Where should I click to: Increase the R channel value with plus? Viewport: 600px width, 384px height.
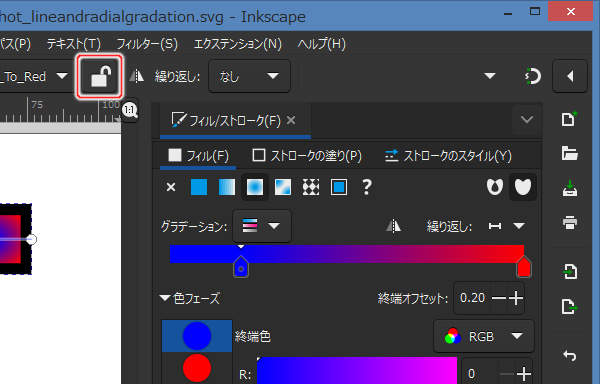(x=523, y=373)
